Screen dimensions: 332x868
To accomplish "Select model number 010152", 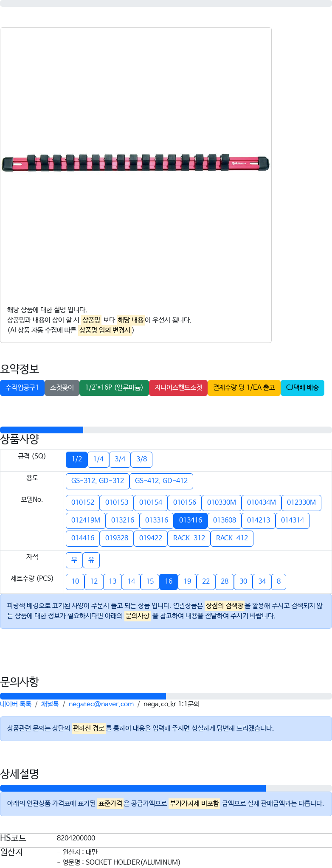I will pyautogui.click(x=83, y=503).
